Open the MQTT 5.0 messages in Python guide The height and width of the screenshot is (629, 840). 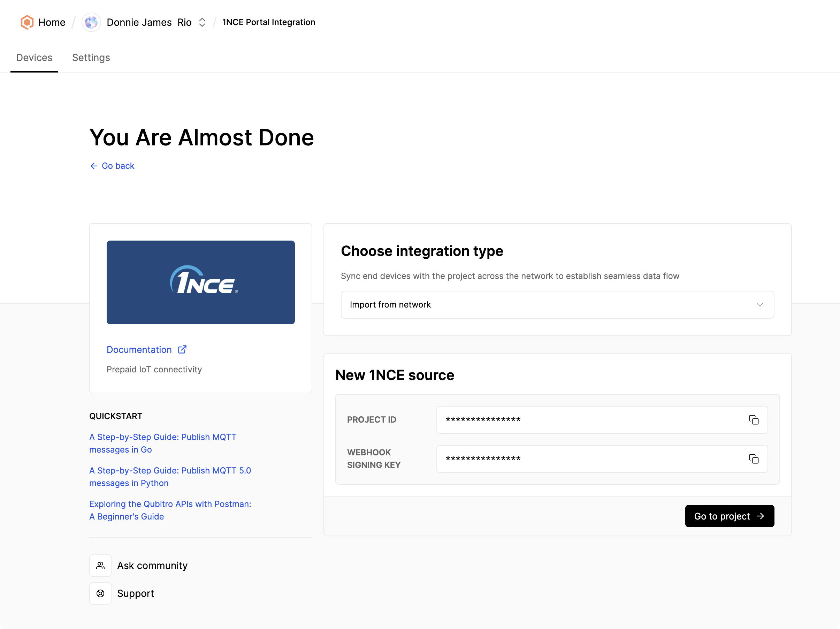170,477
